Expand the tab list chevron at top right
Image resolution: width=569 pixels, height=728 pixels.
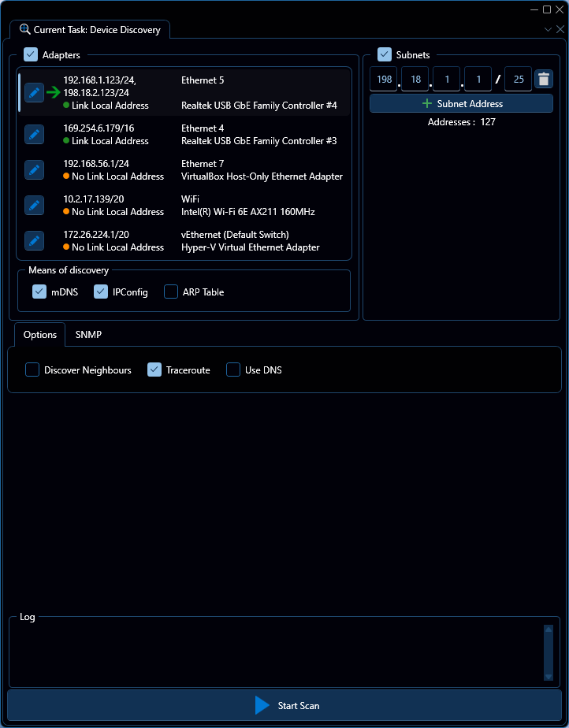(549, 29)
